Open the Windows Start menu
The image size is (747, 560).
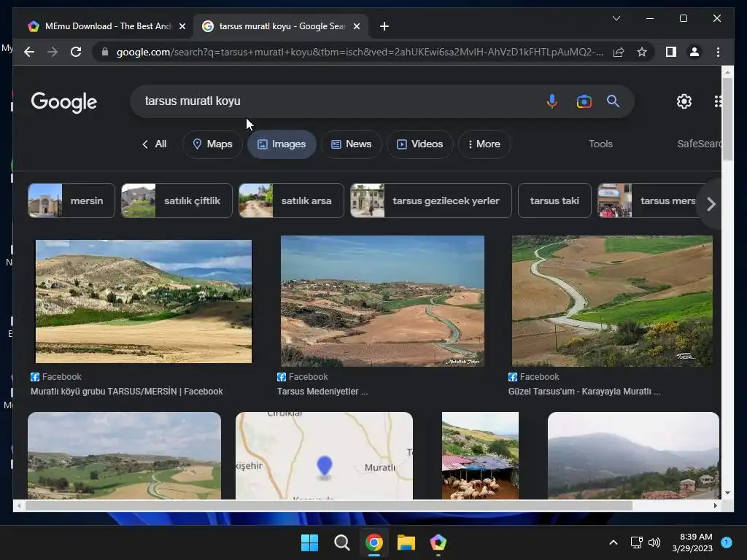pyautogui.click(x=309, y=542)
